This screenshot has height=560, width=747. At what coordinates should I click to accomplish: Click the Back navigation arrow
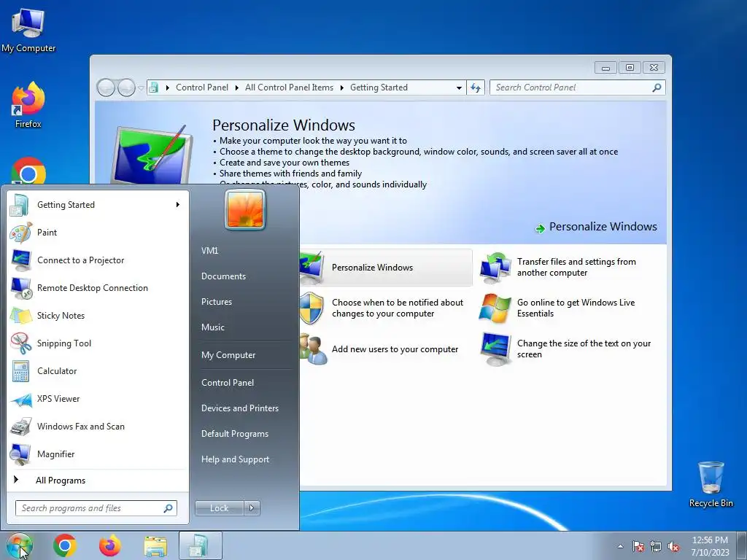coord(106,87)
